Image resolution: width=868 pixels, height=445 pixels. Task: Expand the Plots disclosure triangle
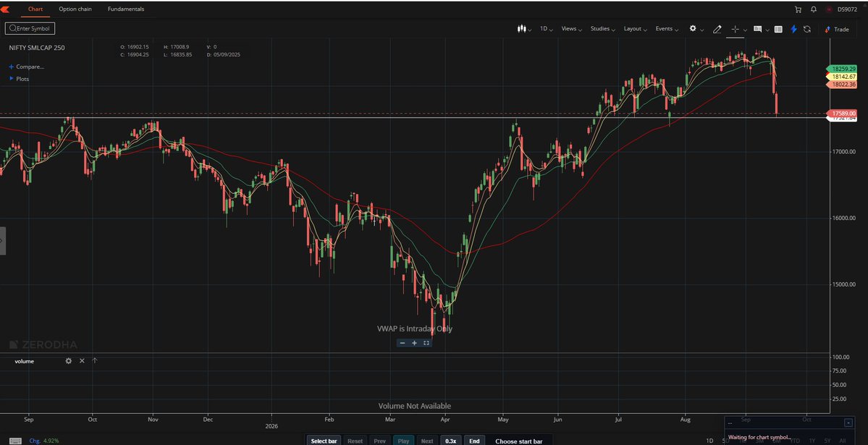pos(12,79)
